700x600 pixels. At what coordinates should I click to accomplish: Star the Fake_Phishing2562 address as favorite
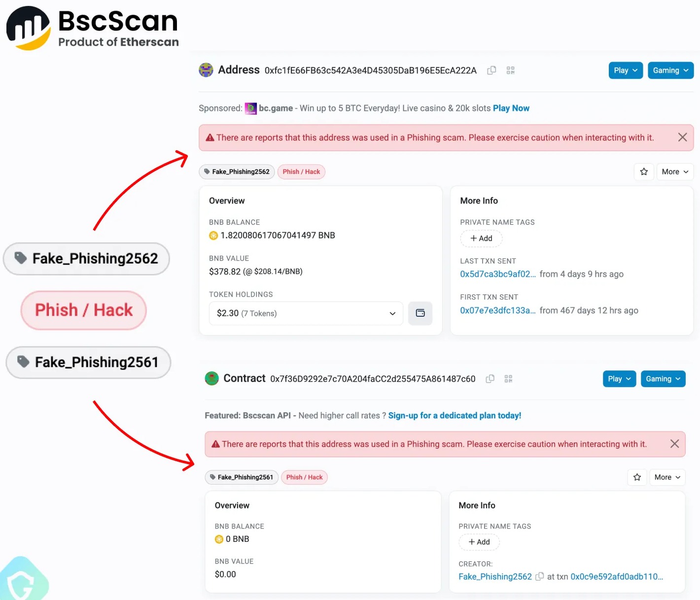tap(644, 172)
